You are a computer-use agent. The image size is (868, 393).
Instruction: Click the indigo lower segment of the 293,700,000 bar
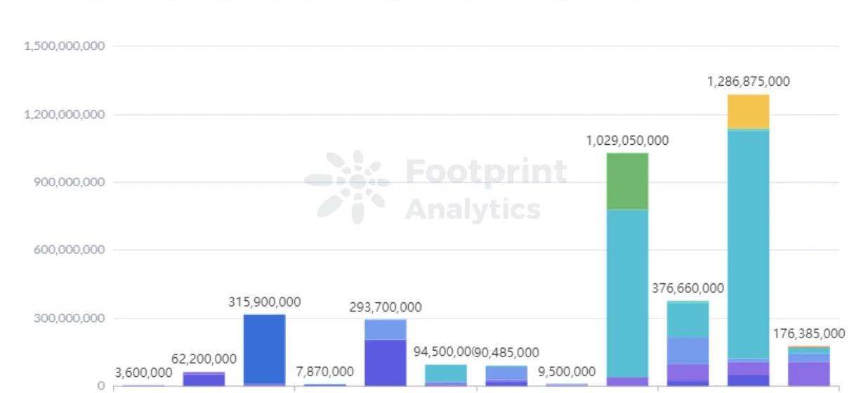pyautogui.click(x=385, y=362)
